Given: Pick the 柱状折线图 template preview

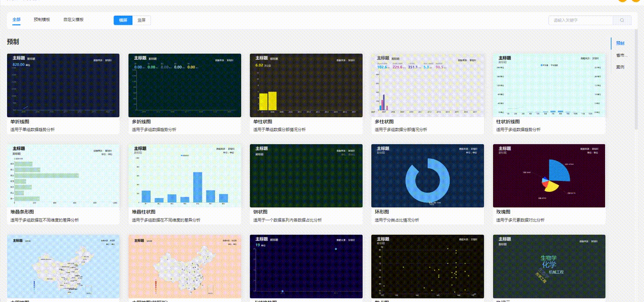Looking at the screenshot, I should point(549,85).
